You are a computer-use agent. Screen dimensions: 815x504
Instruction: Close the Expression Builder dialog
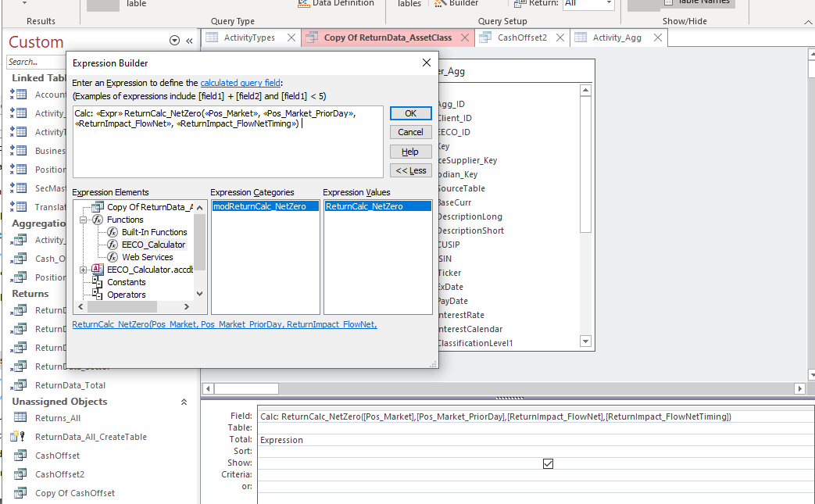(426, 63)
